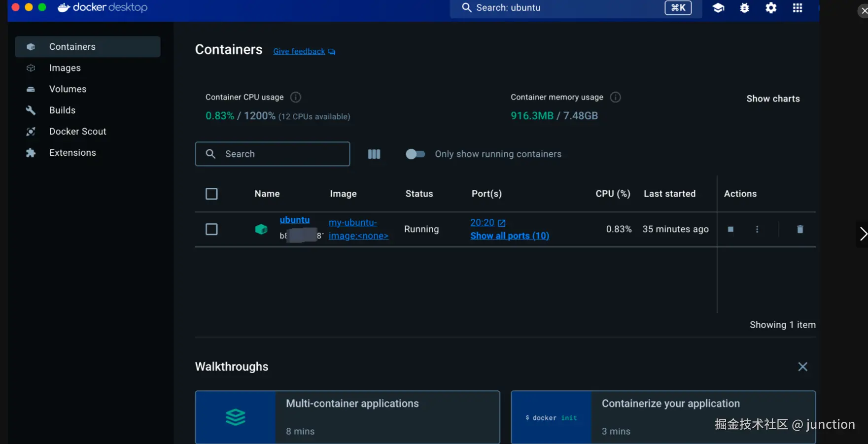Open my-ubuntu-image link
This screenshot has width=868, height=444.
tap(358, 229)
